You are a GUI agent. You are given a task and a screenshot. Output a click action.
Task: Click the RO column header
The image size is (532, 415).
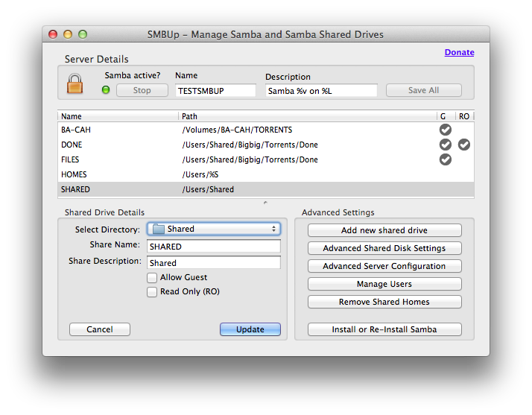pos(464,116)
